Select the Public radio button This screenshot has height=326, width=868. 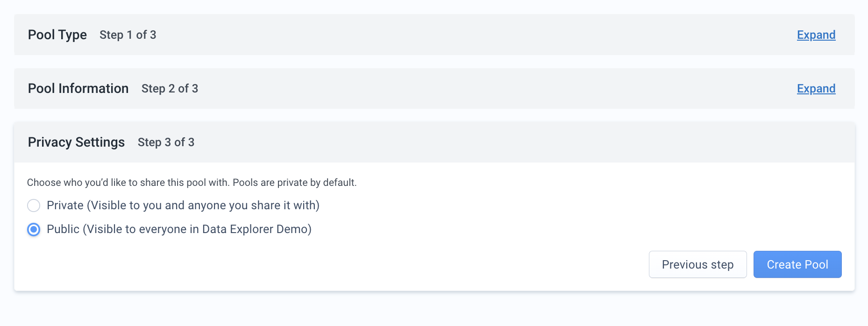[34, 229]
